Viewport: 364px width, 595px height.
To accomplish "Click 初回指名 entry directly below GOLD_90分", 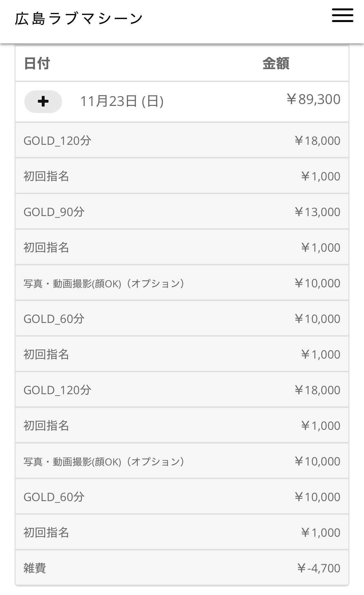I will point(46,248).
